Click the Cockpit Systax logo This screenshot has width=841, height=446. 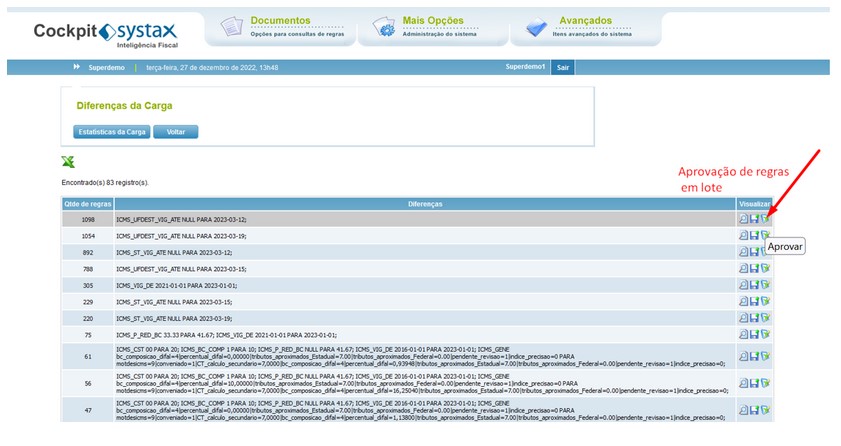106,34
